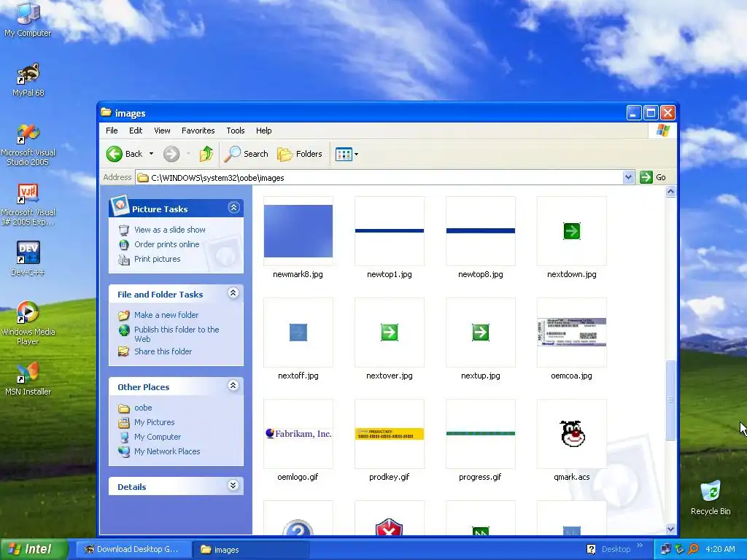The image size is (747, 560).
Task: Click Order prints online
Action: point(167,244)
